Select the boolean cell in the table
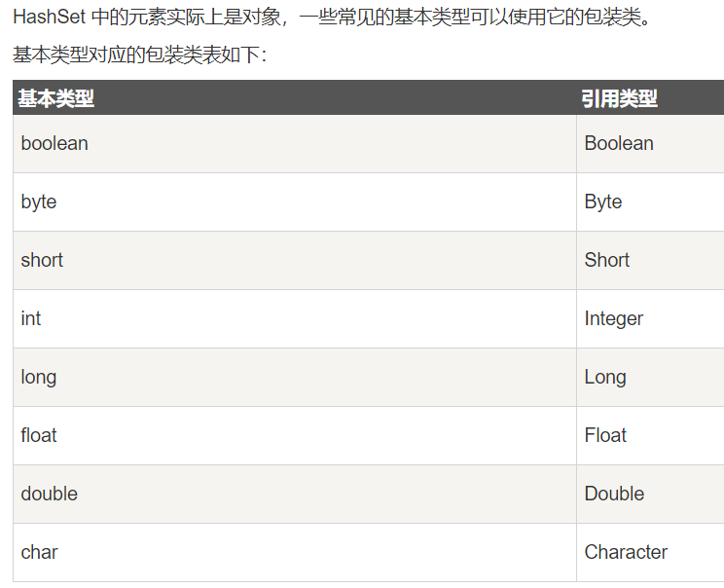724x588 pixels. point(295,144)
